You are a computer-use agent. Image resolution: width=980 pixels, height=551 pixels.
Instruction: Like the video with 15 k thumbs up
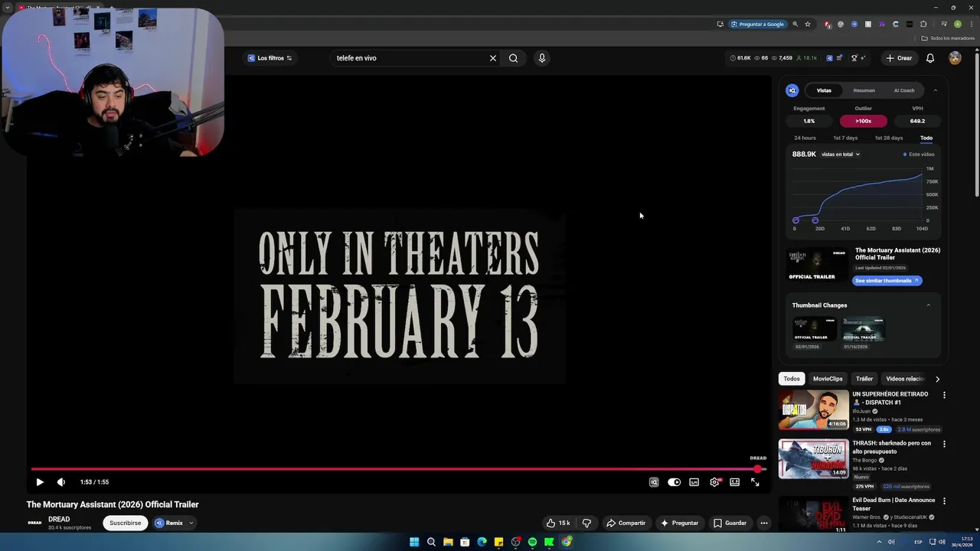coord(557,523)
